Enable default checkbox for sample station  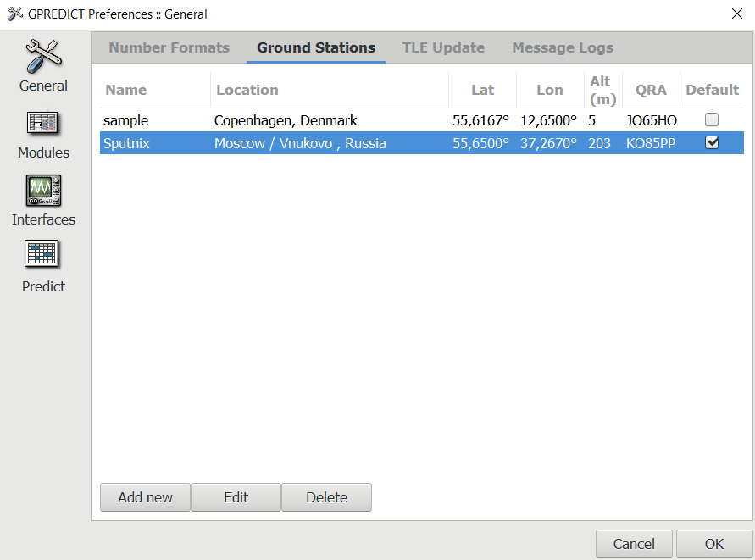pos(712,120)
